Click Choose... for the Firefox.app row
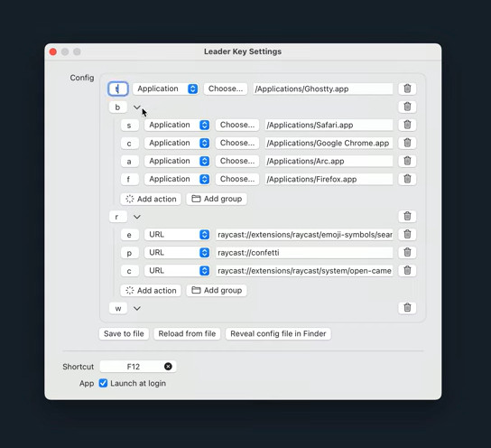Viewport: 491px width, 448px height. tap(237, 179)
